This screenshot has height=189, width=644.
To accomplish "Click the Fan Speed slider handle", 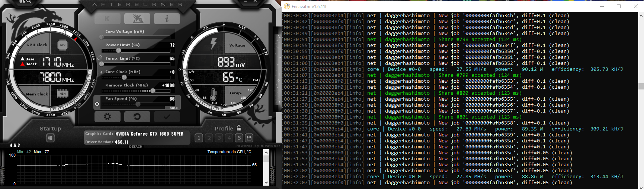I will point(138,104).
